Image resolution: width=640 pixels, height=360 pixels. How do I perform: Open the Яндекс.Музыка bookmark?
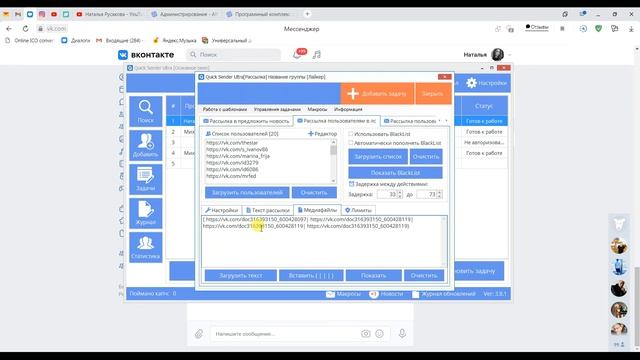click(x=174, y=40)
